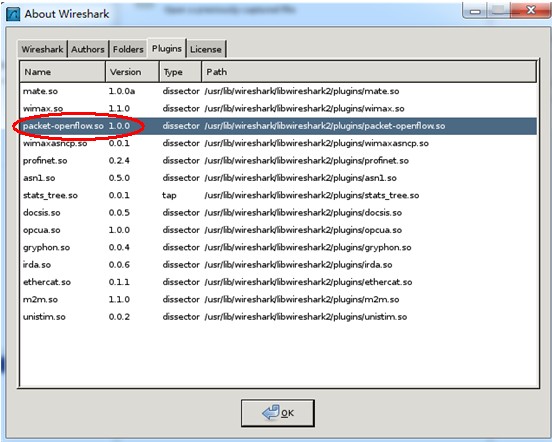Click version 0.0.2 of unistim.so
Image resolution: width=552 pixels, height=442 pixels.
(119, 317)
